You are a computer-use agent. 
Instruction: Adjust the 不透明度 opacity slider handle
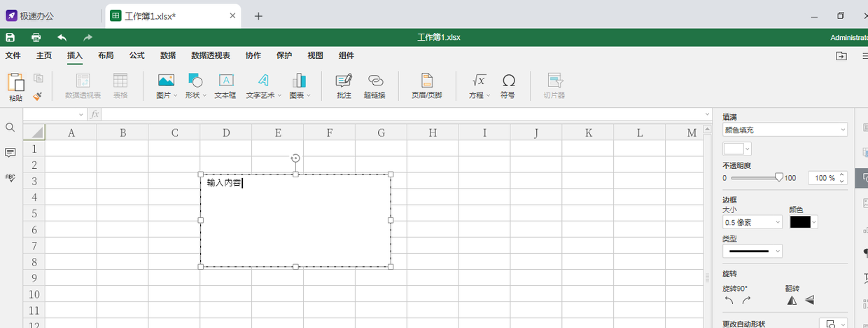click(778, 178)
